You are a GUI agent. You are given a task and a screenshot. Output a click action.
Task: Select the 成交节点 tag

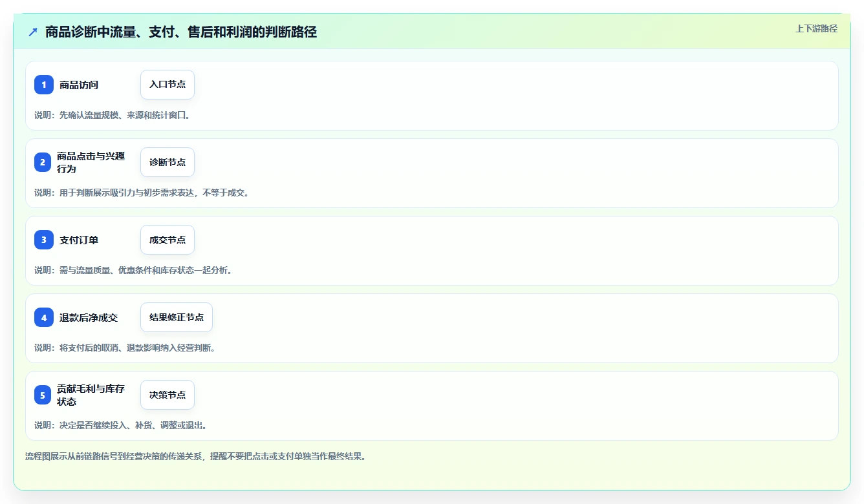coord(167,240)
